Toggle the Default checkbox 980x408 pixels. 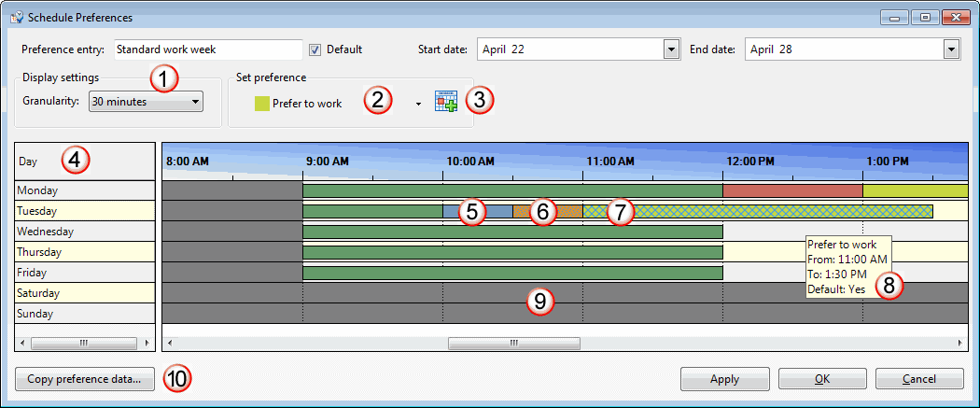coord(315,49)
